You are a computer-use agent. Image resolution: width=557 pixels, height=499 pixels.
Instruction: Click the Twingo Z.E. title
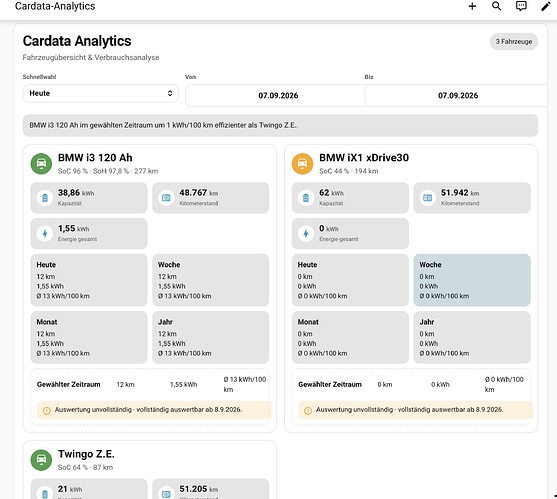click(x=86, y=454)
